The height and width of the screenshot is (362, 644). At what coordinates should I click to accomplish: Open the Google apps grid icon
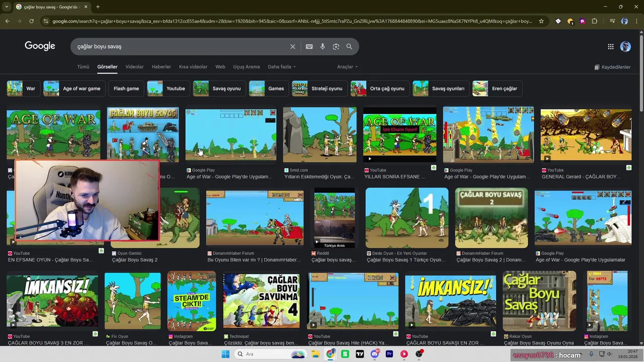pos(610,46)
